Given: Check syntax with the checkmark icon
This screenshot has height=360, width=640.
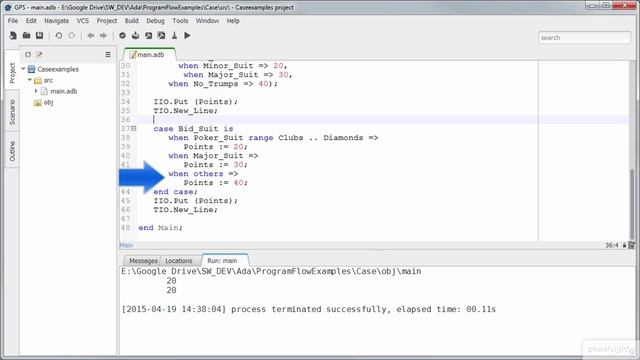Looking at the screenshot, I should click(x=122, y=36).
